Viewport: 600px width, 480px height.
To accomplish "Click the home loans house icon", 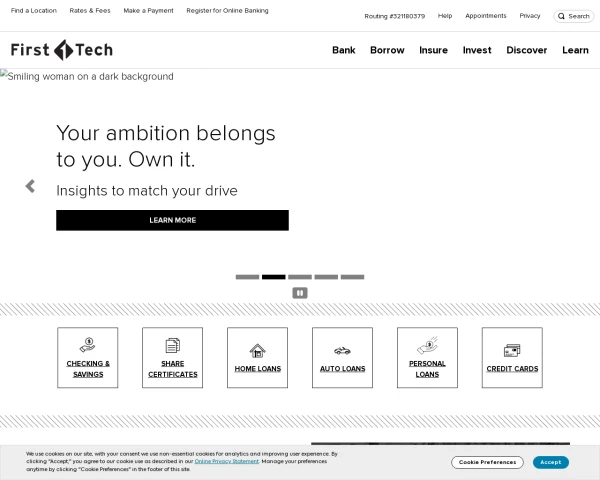I will (258, 350).
